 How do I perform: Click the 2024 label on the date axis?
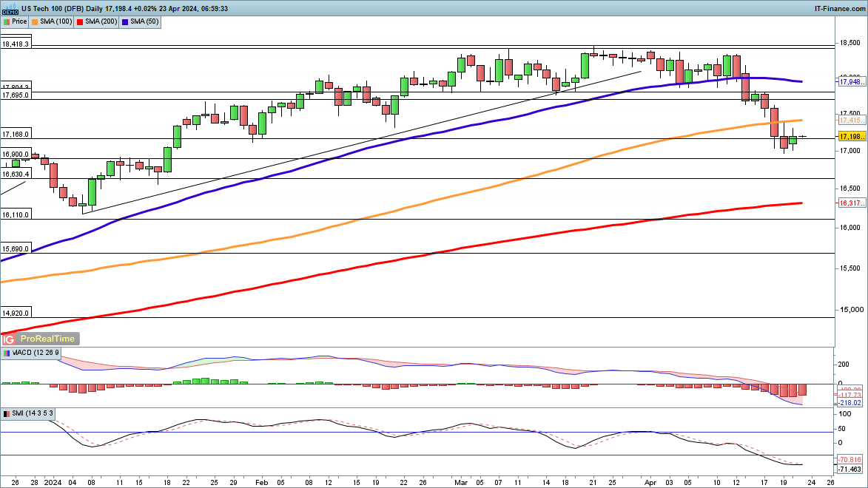[x=53, y=483]
